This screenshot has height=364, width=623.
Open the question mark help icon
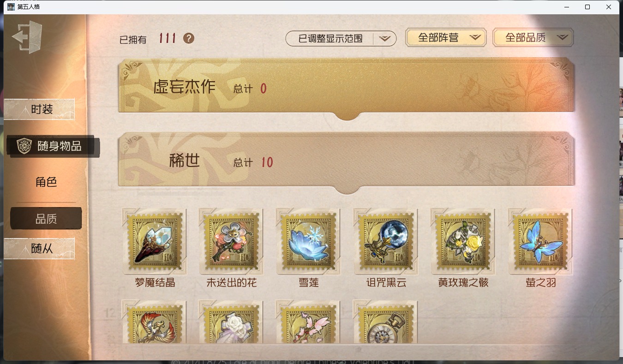pos(189,38)
